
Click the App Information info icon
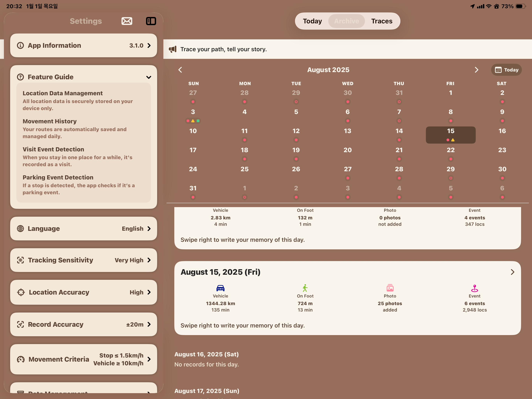tap(20, 45)
